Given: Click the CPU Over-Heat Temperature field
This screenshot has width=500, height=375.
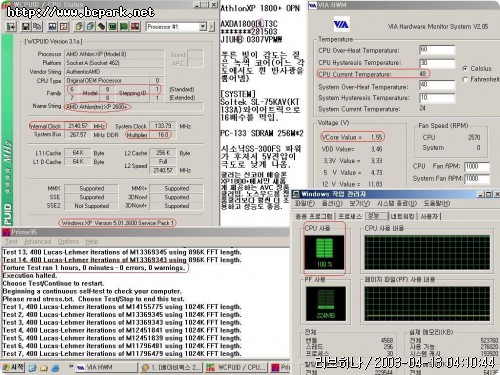Looking at the screenshot, I should click(x=437, y=50).
